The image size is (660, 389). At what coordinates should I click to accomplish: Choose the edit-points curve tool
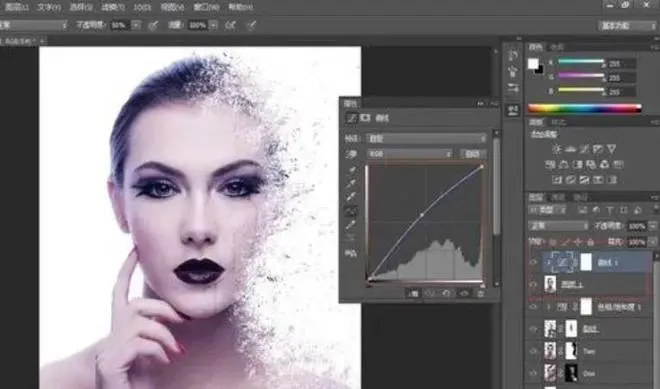coord(351,210)
